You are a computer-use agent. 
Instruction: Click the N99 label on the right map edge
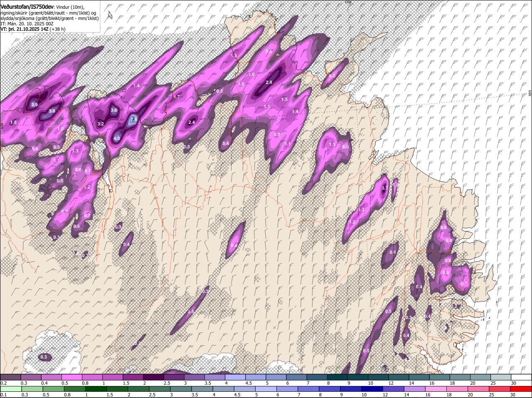(530, 94)
